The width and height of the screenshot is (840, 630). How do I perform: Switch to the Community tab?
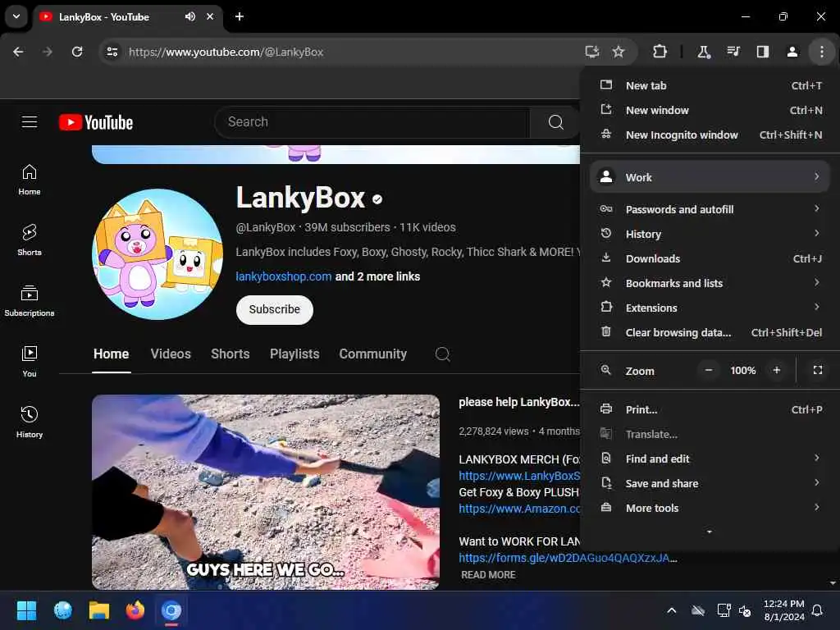(x=373, y=354)
